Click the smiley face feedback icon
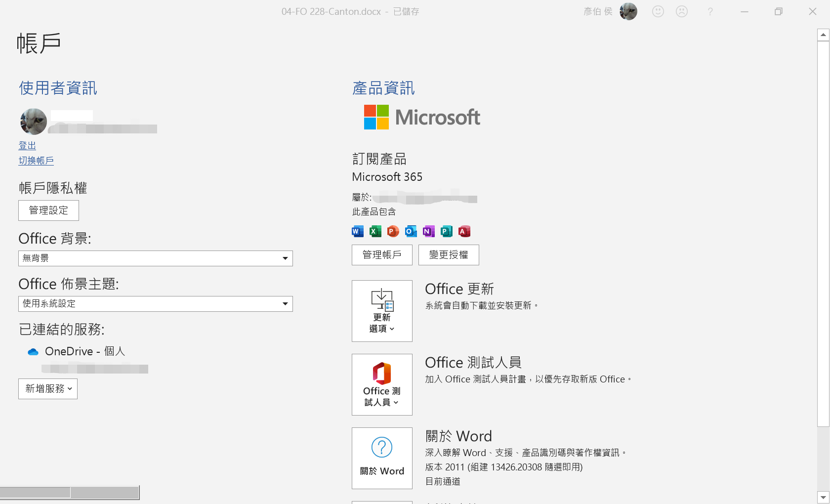The width and height of the screenshot is (830, 504). click(658, 11)
